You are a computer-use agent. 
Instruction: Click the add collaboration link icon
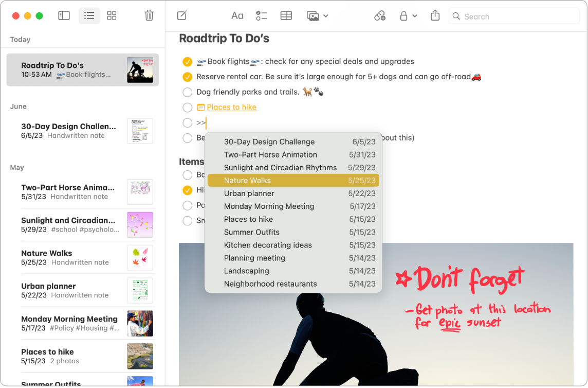coord(380,15)
